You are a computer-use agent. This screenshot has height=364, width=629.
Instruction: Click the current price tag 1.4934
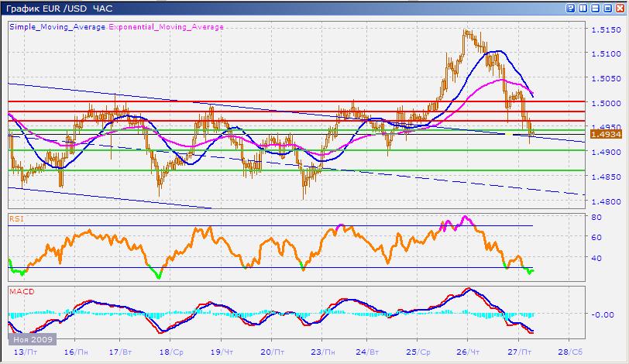click(603, 134)
